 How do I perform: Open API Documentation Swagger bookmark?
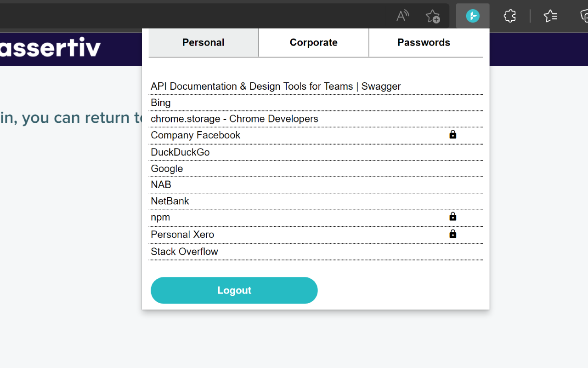[x=316, y=86]
